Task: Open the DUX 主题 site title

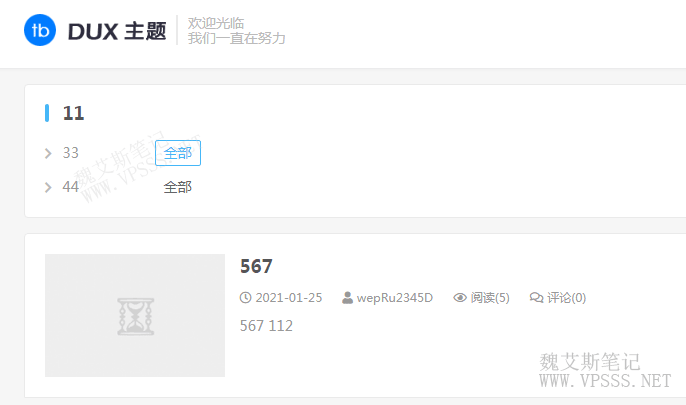Action: pos(117,31)
